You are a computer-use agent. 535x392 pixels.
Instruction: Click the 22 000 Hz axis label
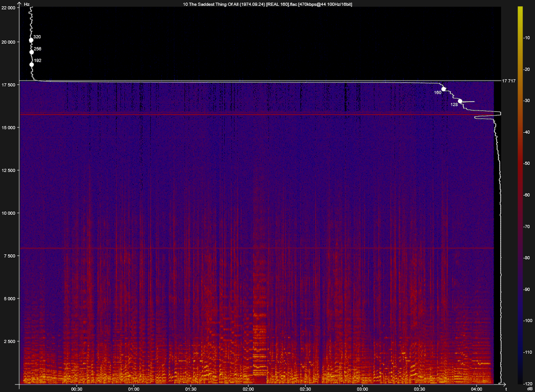click(x=8, y=8)
